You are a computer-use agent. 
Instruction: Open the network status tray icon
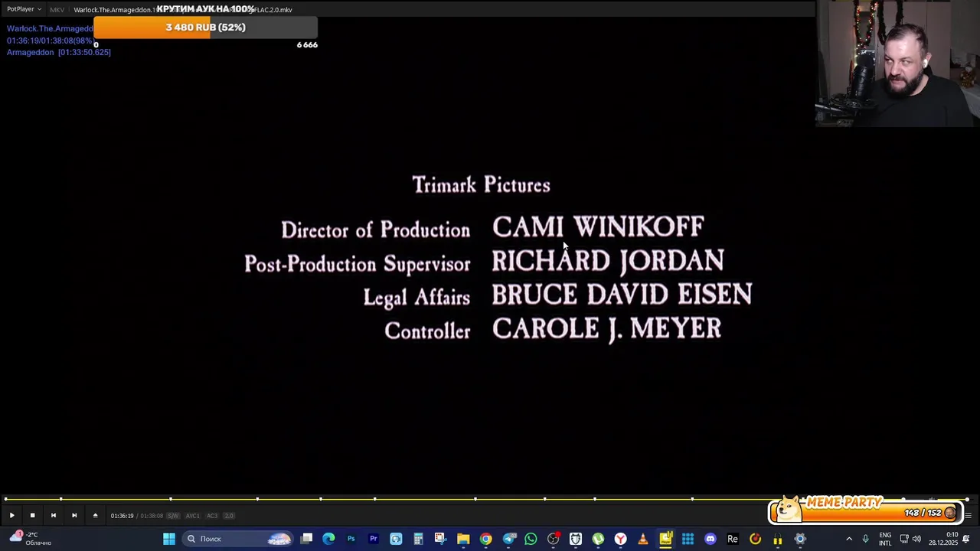[x=904, y=539]
